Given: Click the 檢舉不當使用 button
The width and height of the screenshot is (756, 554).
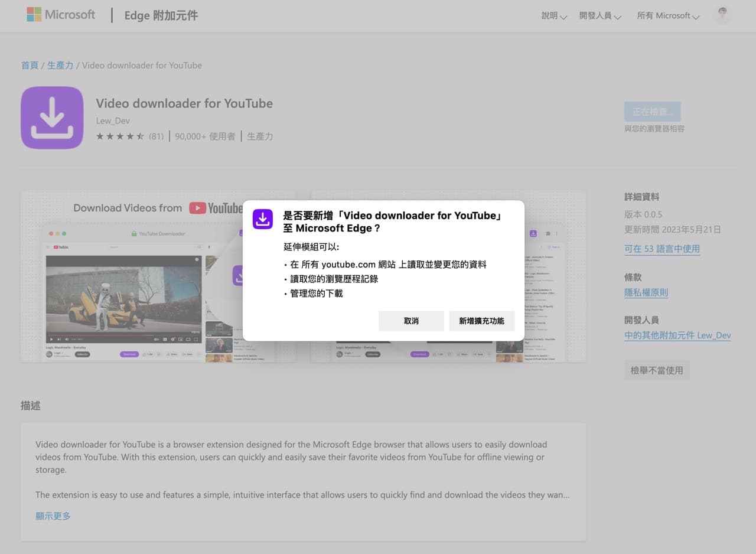Looking at the screenshot, I should (657, 370).
